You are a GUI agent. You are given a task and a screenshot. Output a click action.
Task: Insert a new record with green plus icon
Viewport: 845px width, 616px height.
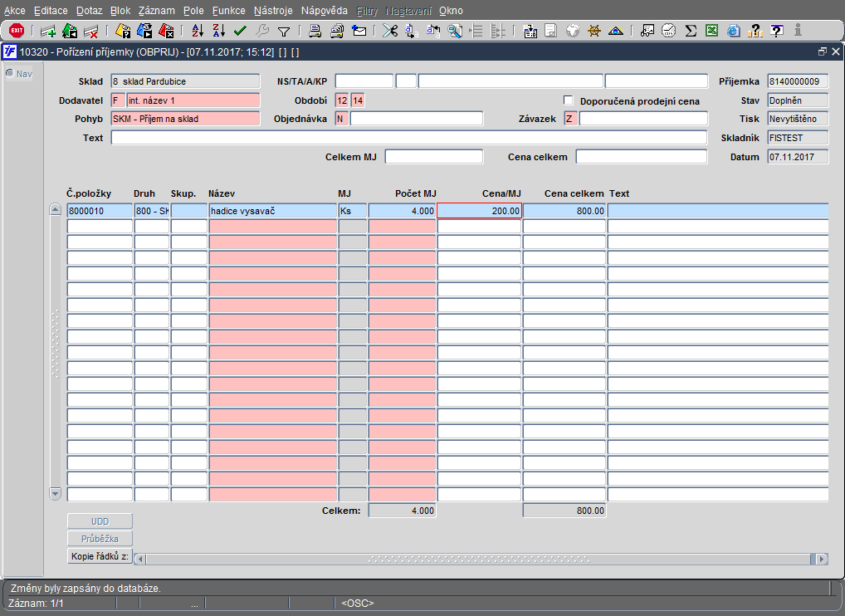(48, 32)
